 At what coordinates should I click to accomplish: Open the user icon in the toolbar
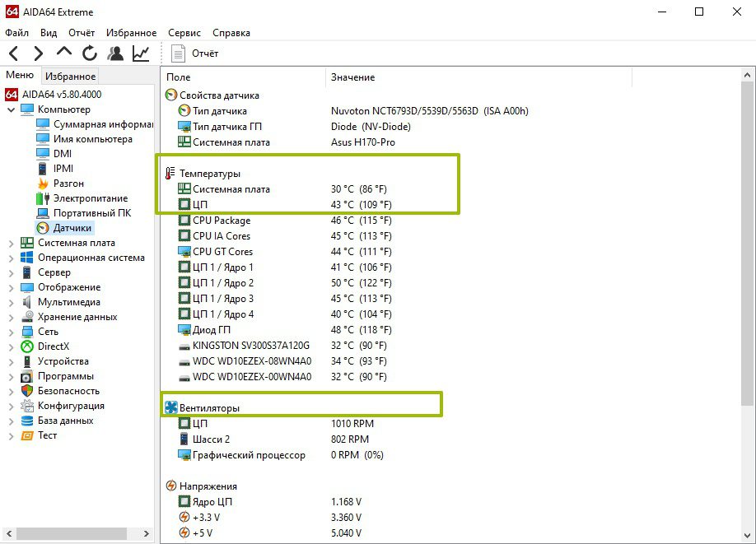pyautogui.click(x=115, y=53)
